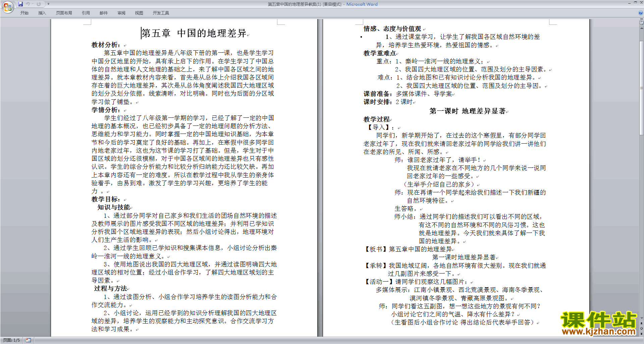The image size is (644, 344).
Task: Minimize the Word window
Action: coord(629,3)
